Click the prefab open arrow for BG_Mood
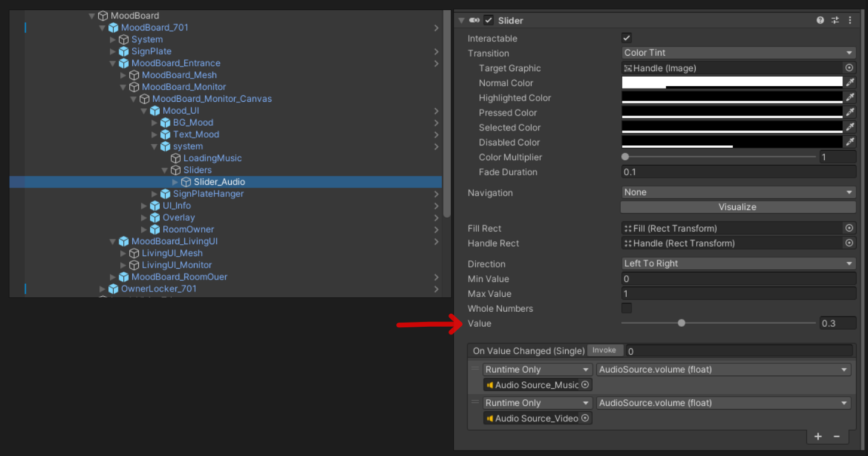Viewport: 868px width, 456px height. tap(436, 123)
